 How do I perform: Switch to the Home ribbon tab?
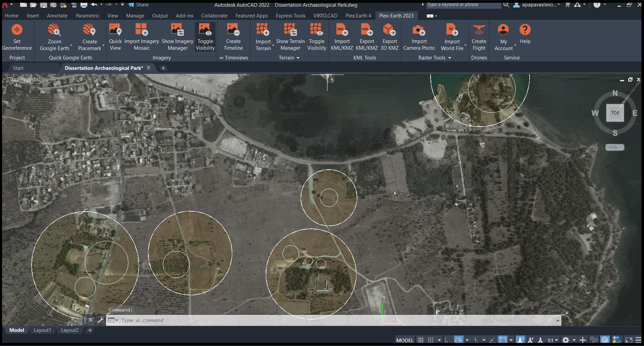click(x=12, y=16)
